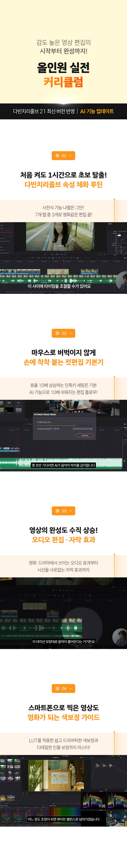127x868 pixels.
Task: Expand the curriculum 01 chevron
Action: pos(70,156)
